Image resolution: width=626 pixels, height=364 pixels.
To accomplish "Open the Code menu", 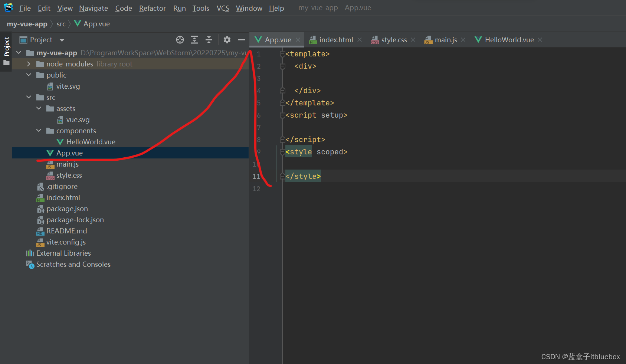I will 124,8.
